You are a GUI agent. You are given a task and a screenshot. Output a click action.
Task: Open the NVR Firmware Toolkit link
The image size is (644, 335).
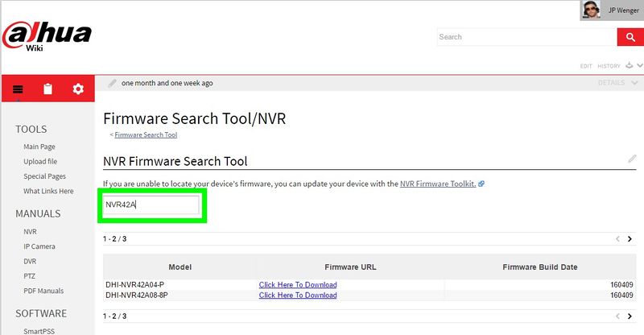point(438,184)
